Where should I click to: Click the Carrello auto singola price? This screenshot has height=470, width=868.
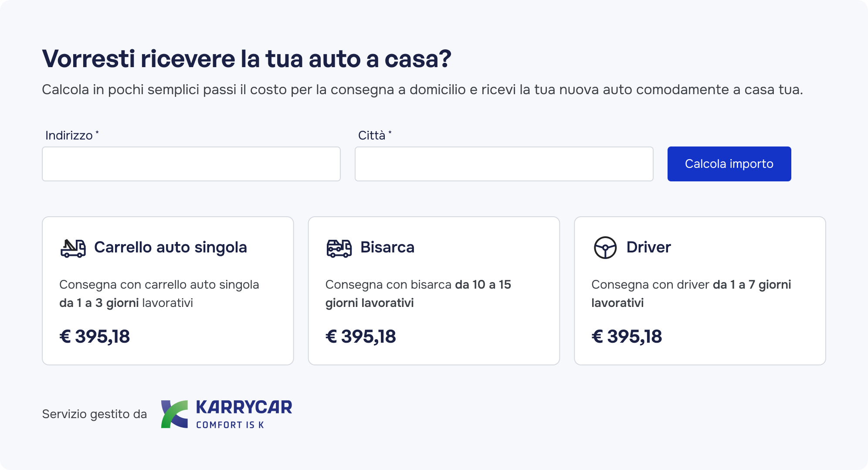tap(95, 337)
